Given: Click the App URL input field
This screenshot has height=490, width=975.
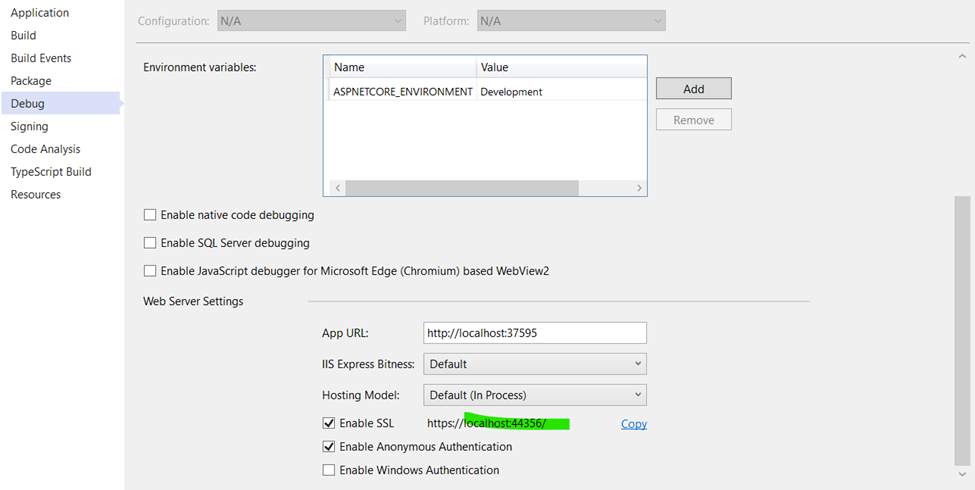Looking at the screenshot, I should click(x=535, y=333).
